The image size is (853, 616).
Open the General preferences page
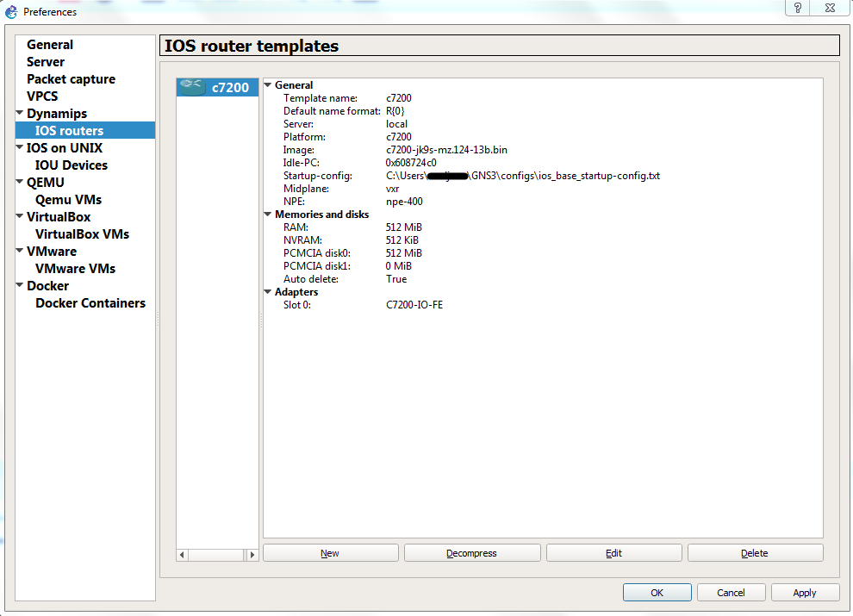tap(50, 45)
